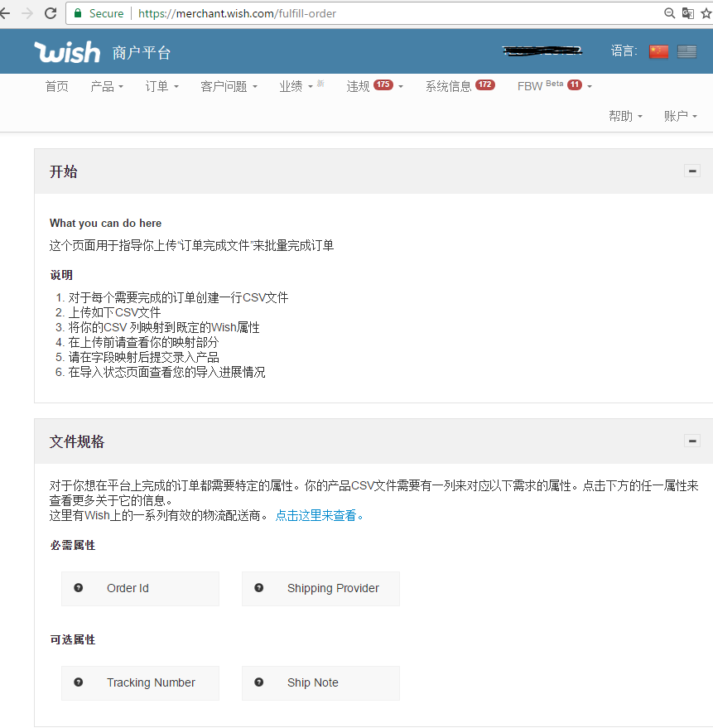Click the second flag icon beside 语言
Screen dimensions: 713x728
point(687,51)
